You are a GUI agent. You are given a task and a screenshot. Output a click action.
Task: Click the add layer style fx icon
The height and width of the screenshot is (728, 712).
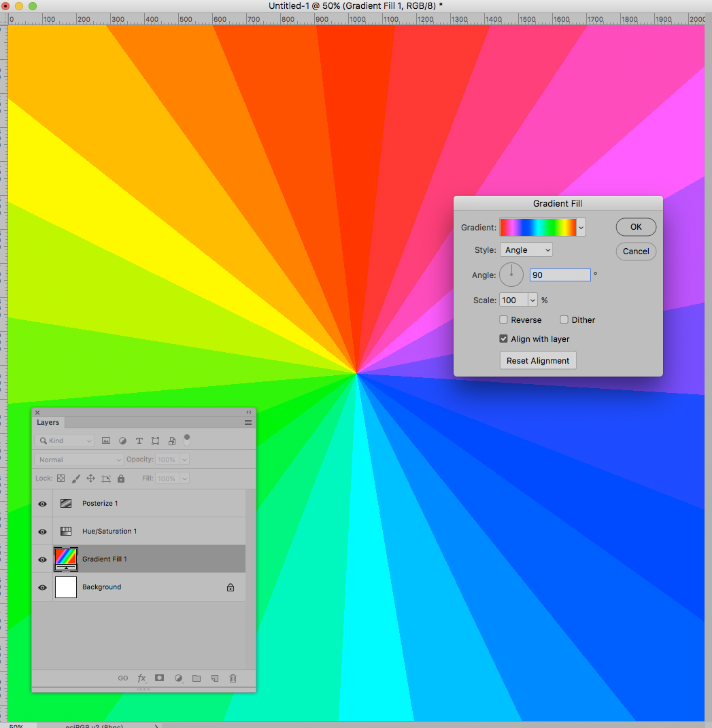point(141,678)
